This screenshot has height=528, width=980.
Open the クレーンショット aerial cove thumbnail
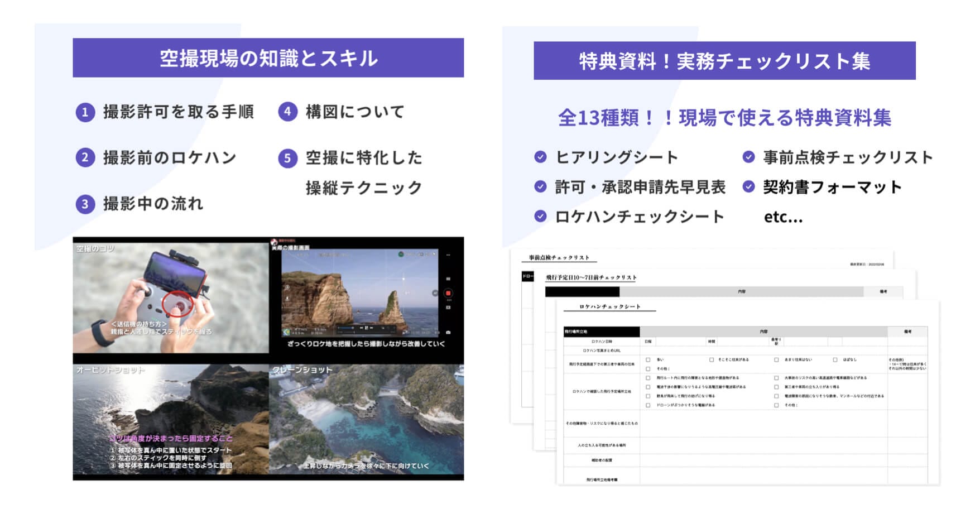click(367, 419)
